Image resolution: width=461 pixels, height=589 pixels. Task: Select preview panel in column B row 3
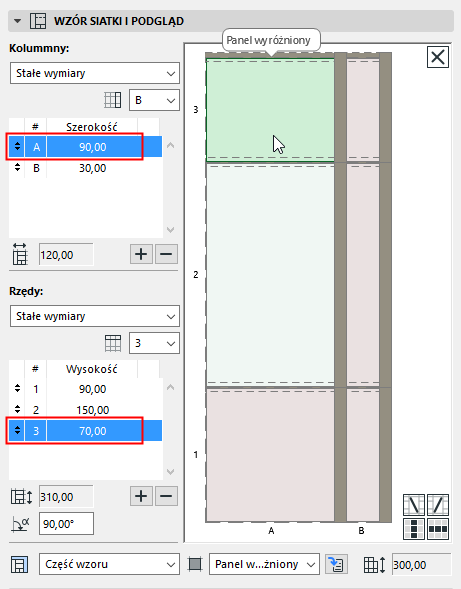(x=363, y=110)
